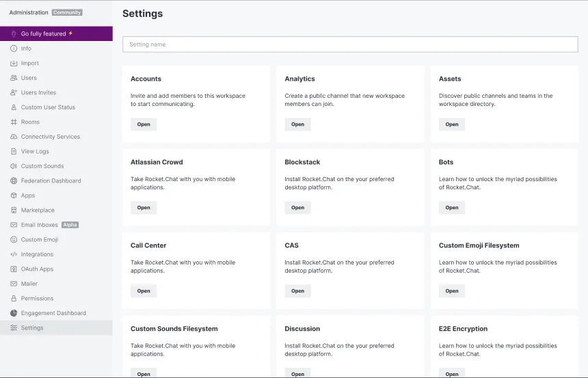
Task: Click the Community badge next to Administration
Action: pos(67,12)
